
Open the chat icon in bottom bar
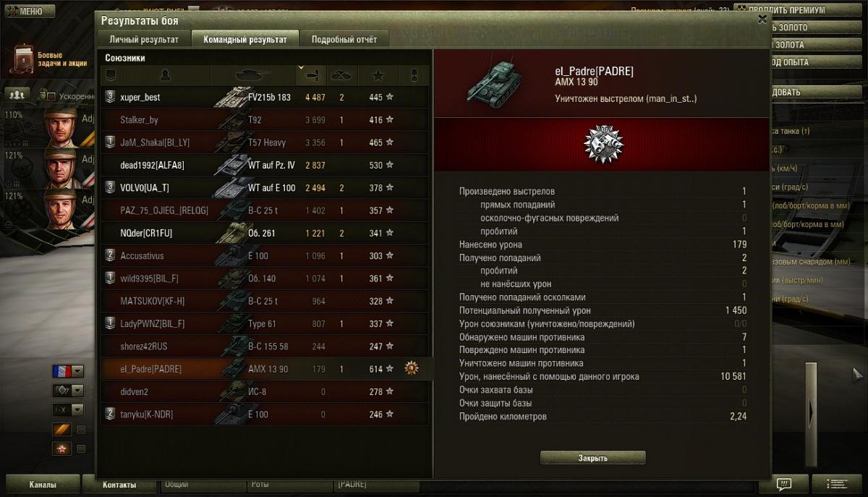point(784,484)
